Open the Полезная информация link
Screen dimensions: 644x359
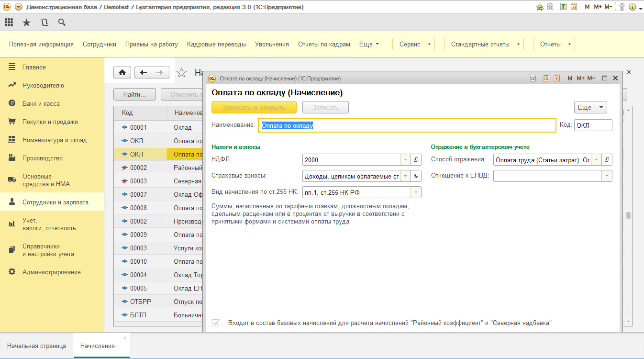coord(41,44)
